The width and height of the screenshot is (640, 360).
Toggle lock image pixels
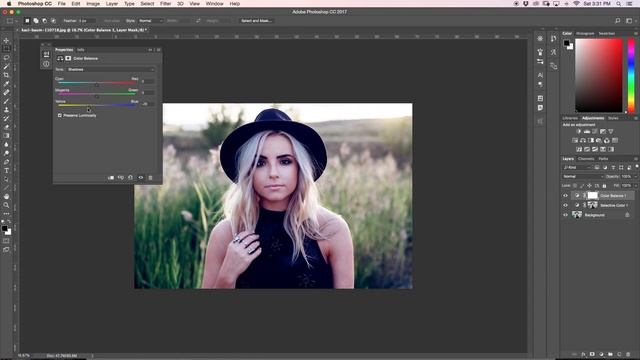click(582, 186)
